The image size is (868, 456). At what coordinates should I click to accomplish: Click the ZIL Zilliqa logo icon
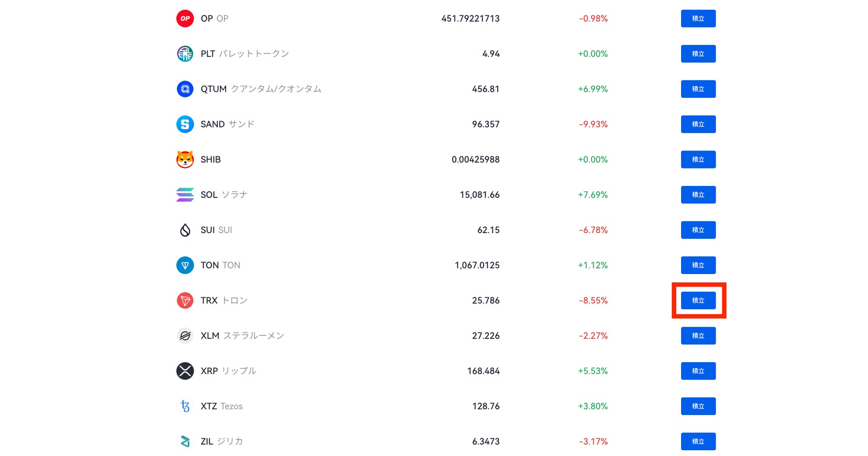(x=185, y=441)
